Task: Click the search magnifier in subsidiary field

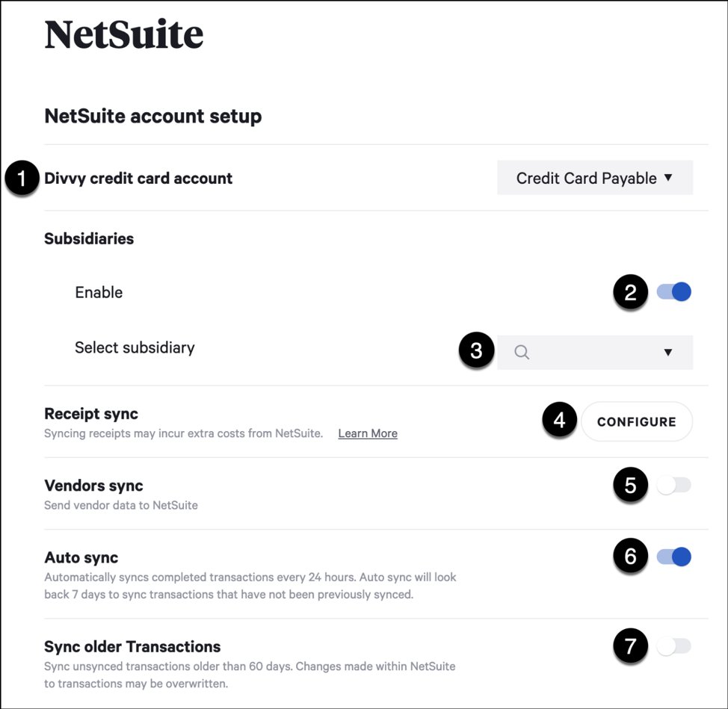Action: 522,353
